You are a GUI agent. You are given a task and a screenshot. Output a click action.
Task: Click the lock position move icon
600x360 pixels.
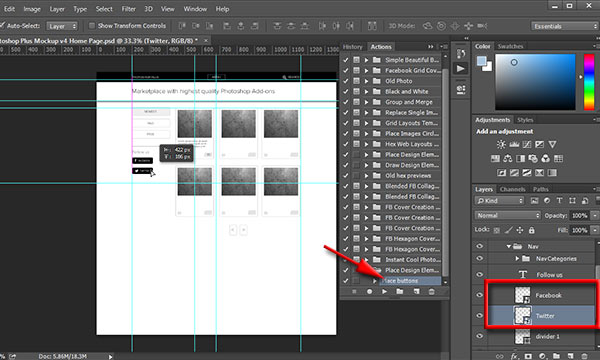click(x=520, y=230)
